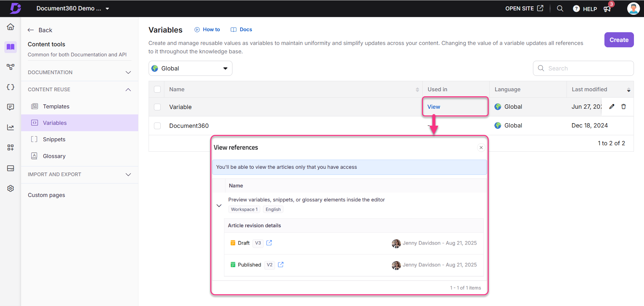Screen dimensions: 644x306
Task: Click OPEN SITE link
Action: (x=524, y=8)
